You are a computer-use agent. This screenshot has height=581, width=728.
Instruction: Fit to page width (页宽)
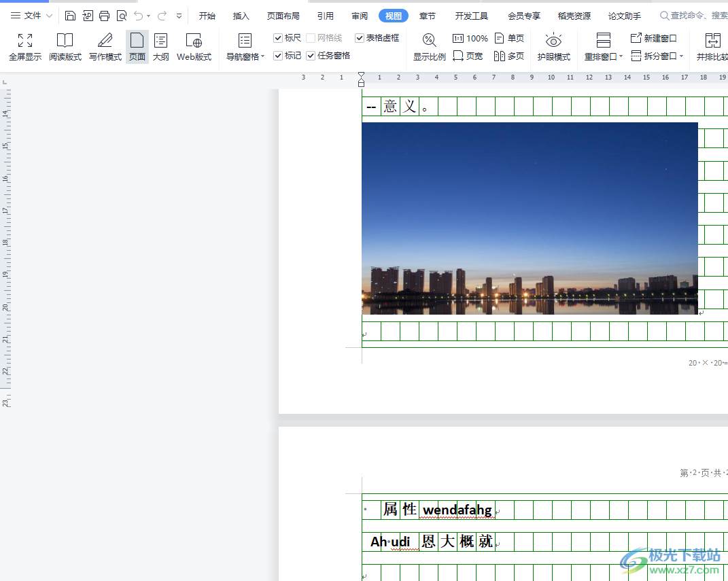point(468,56)
